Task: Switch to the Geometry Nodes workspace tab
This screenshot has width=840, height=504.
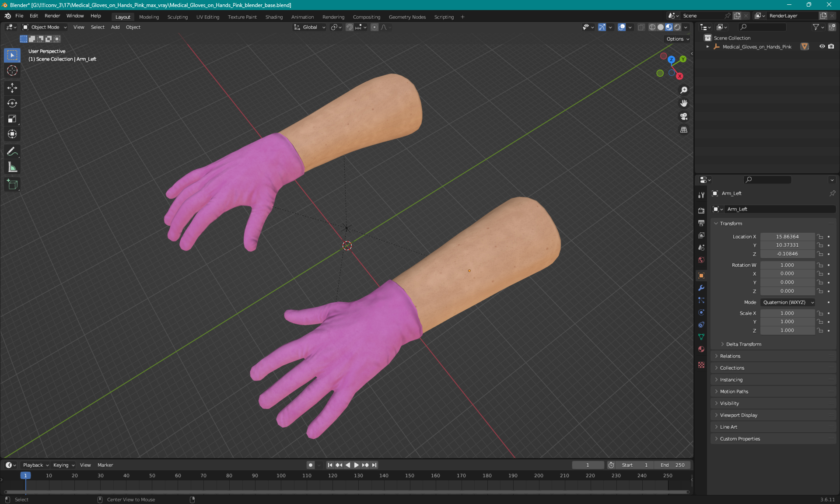Action: point(407,17)
